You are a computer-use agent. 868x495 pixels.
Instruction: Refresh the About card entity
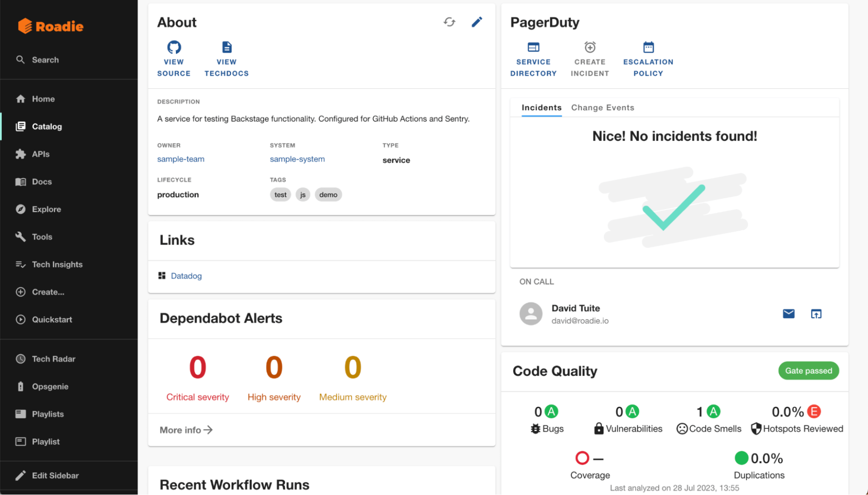tap(449, 22)
